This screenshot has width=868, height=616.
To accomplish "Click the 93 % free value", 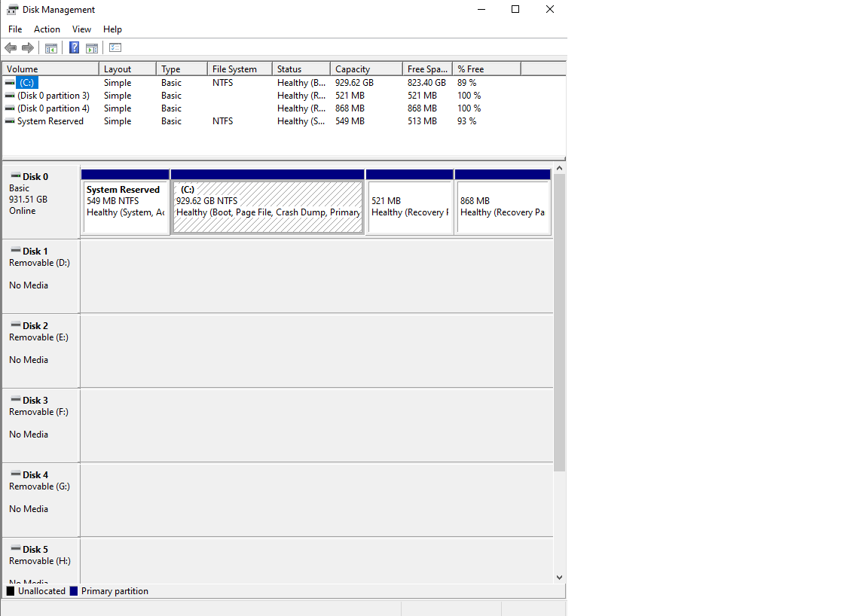I will click(x=466, y=120).
